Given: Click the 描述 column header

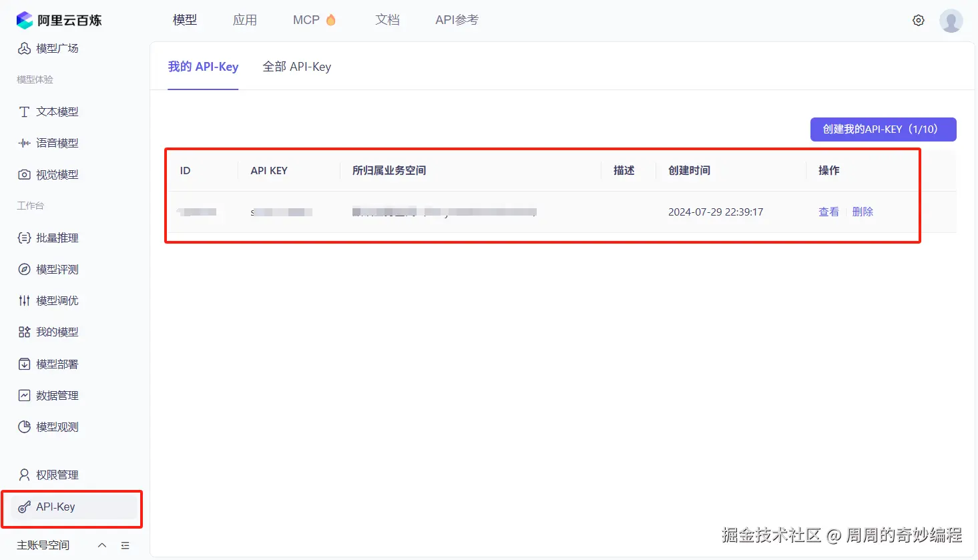Looking at the screenshot, I should (624, 171).
